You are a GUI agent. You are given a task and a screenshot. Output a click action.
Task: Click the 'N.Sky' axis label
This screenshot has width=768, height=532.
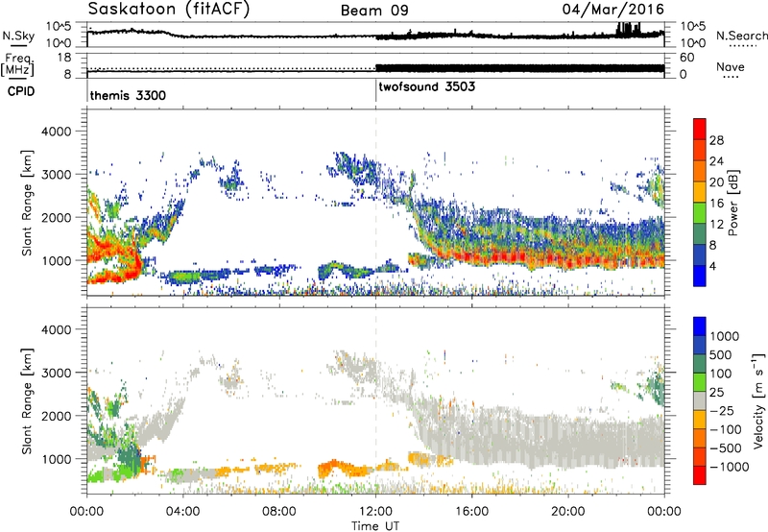[x=18, y=36]
